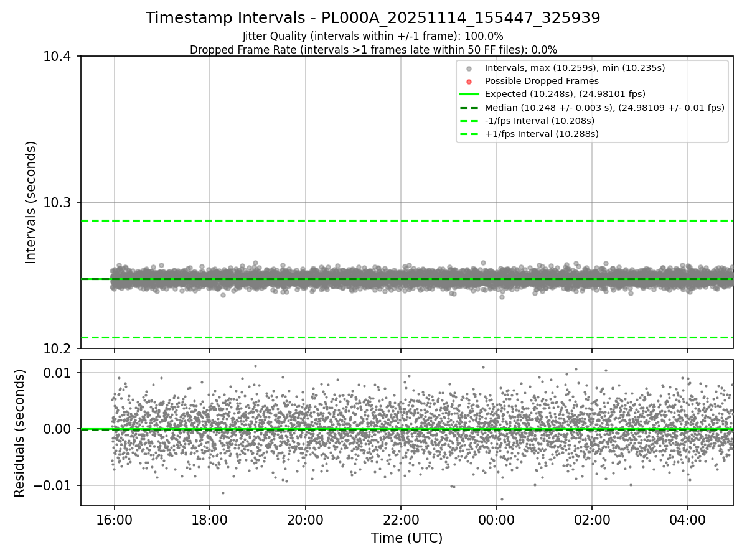
Task: Click the gray dot marker beside 'Intervals' in legend
Action: (469, 68)
